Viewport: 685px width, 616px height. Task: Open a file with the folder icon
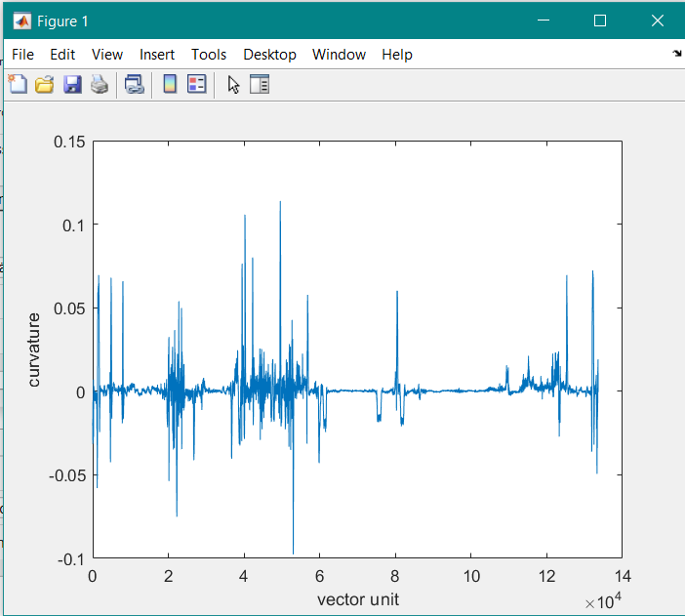tap(45, 84)
